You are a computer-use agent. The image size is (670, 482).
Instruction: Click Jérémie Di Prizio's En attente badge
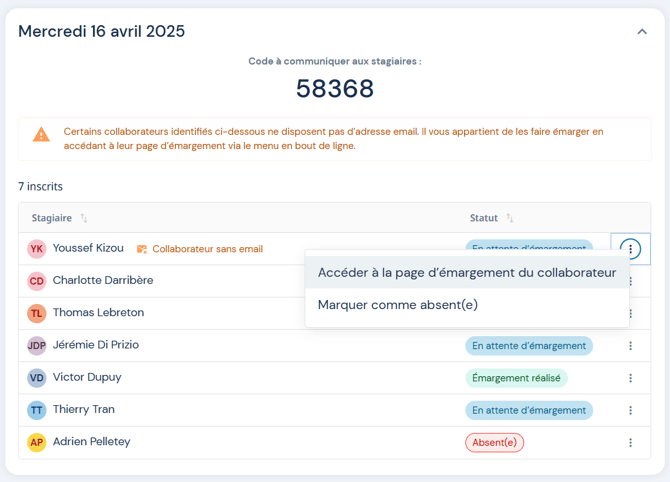[x=528, y=346]
